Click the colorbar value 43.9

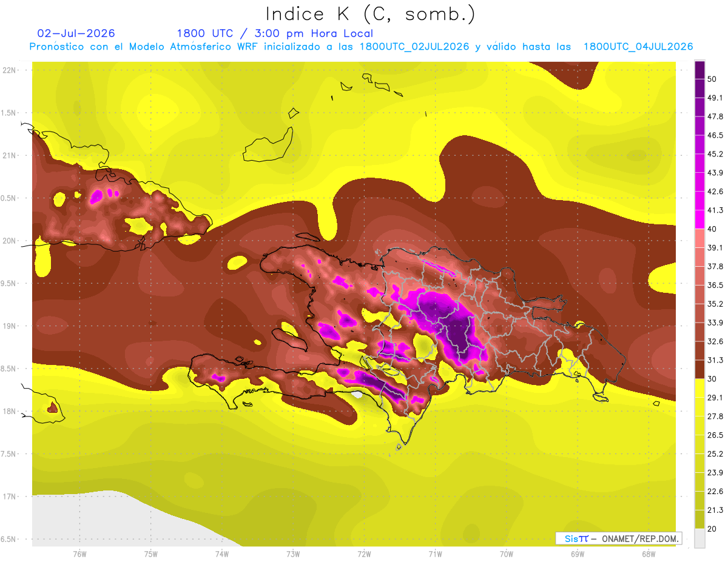715,173
